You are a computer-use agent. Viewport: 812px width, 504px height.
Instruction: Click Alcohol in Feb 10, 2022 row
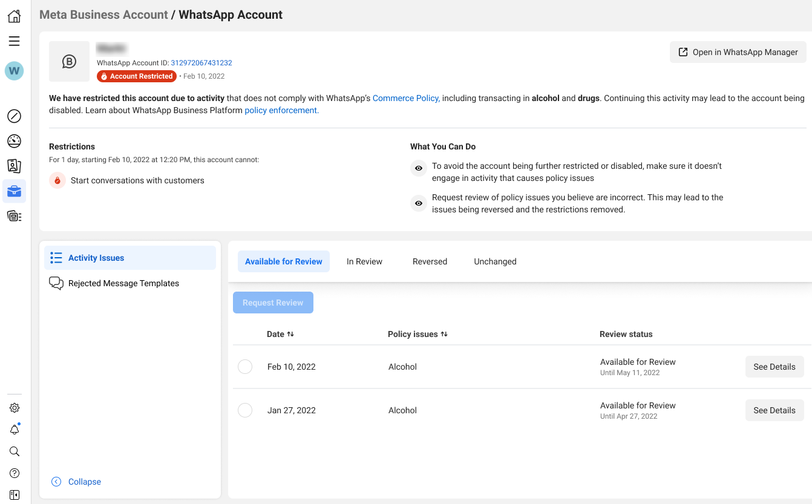coord(402,367)
